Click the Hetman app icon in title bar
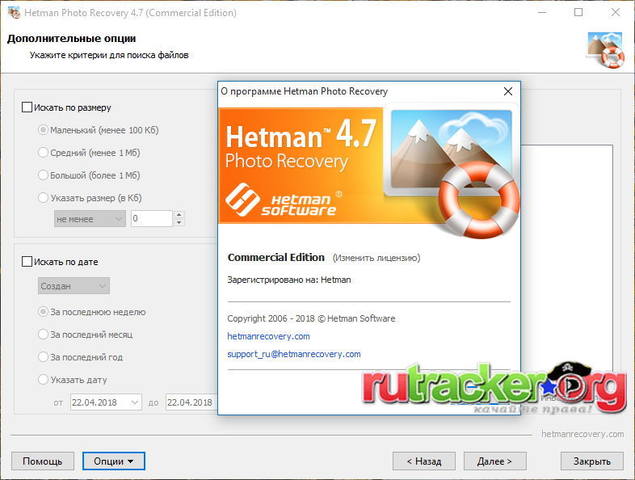This screenshot has height=480, width=635. click(12, 14)
